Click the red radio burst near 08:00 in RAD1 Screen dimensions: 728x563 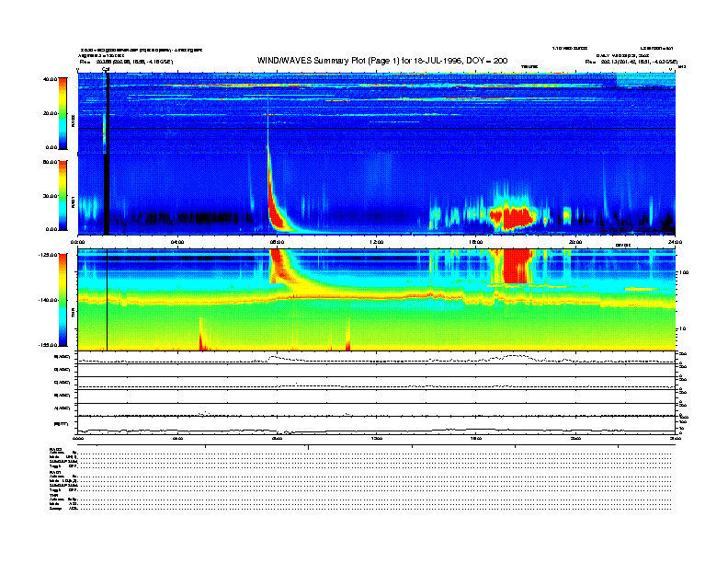[x=277, y=212]
